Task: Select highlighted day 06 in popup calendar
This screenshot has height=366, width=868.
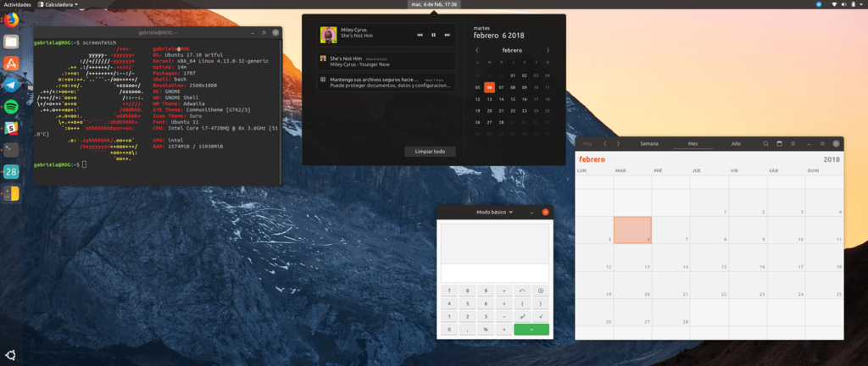Action: (489, 87)
